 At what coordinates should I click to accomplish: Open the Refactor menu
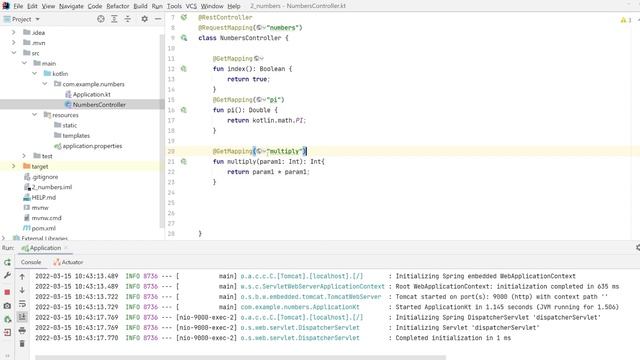118,6
